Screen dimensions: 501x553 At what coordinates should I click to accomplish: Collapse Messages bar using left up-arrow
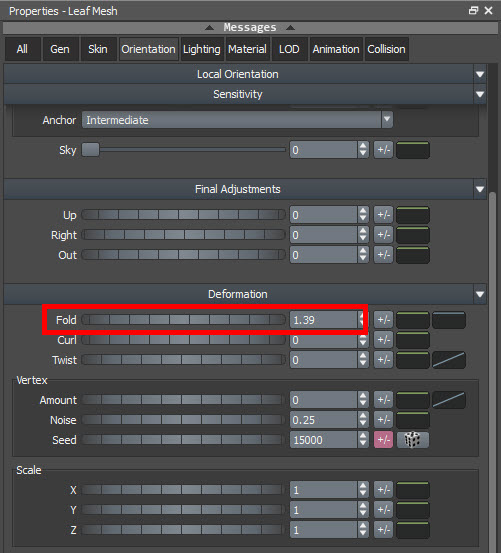tap(209, 28)
